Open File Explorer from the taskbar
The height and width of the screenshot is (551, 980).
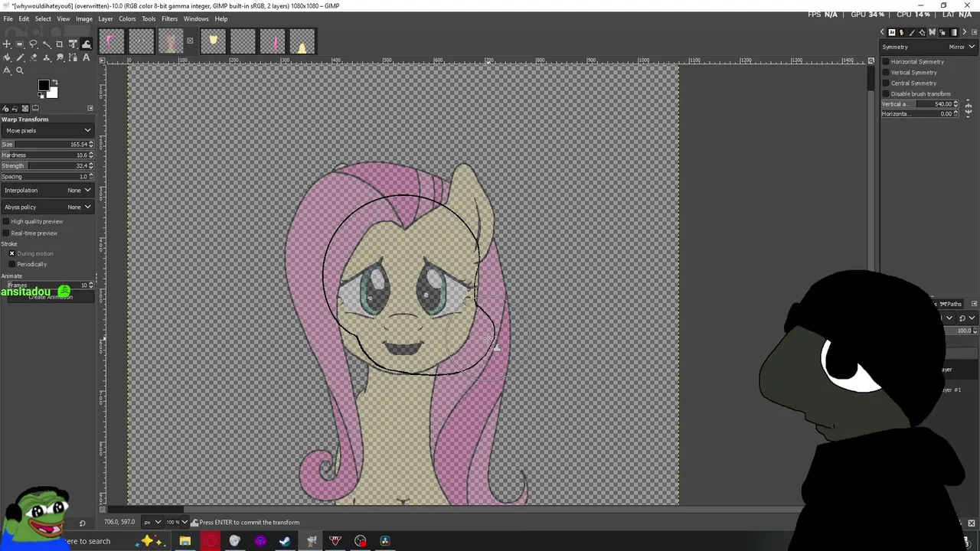pyautogui.click(x=185, y=541)
